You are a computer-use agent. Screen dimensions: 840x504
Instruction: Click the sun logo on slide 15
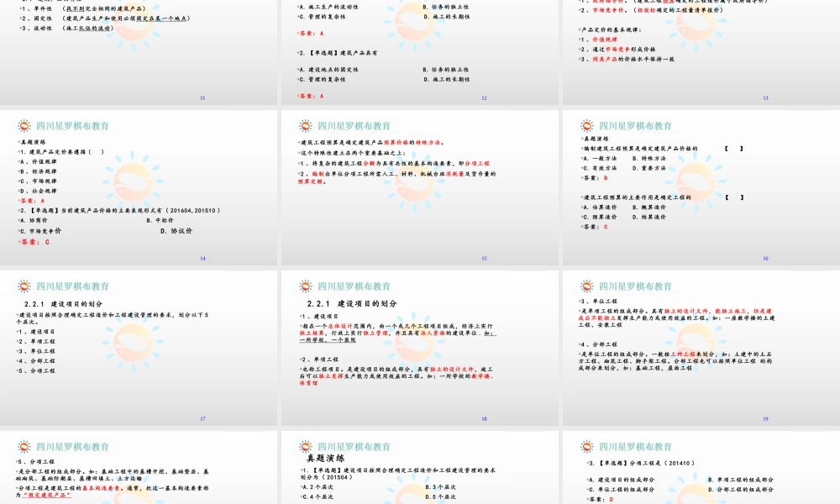point(305,126)
